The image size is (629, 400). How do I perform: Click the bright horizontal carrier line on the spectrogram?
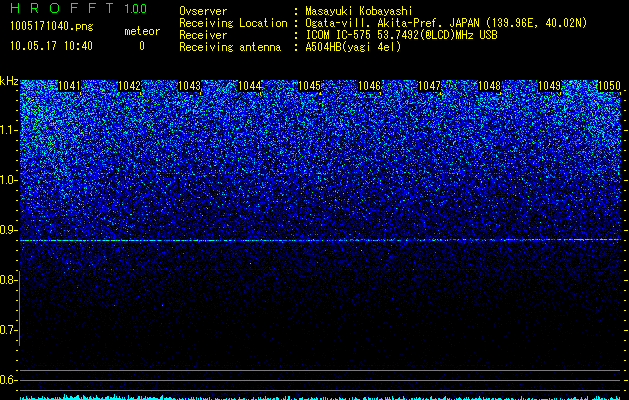tap(320, 240)
